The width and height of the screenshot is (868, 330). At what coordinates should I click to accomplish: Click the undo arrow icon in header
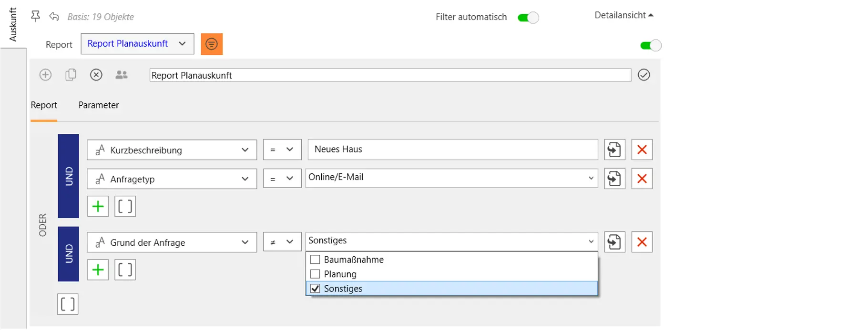pyautogui.click(x=54, y=17)
